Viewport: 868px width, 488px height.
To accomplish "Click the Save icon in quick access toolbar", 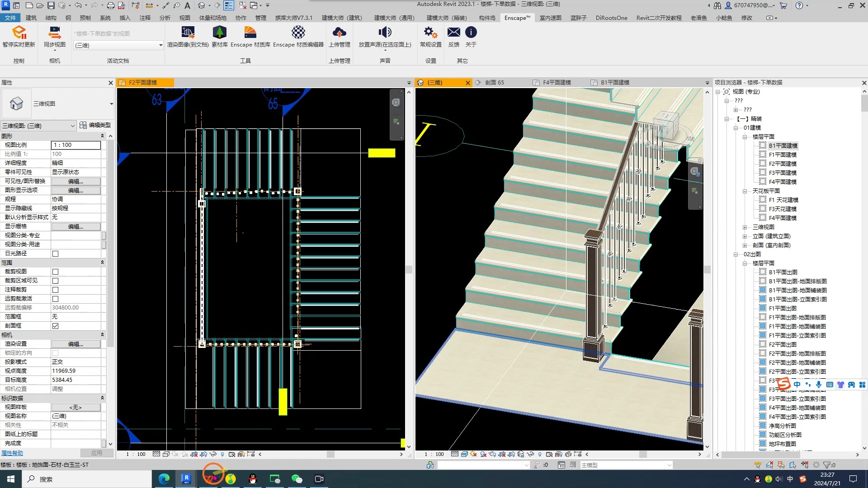I will coord(51,5).
